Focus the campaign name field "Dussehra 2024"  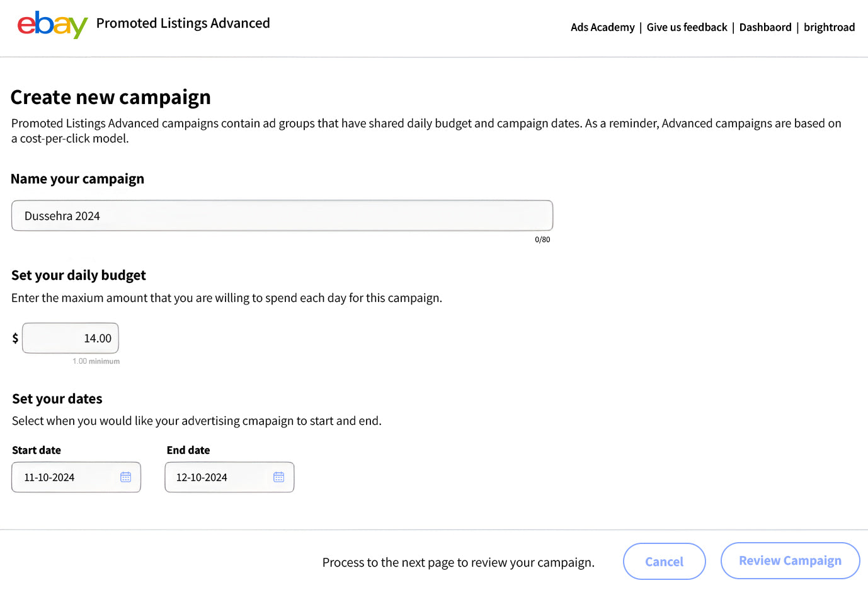[x=282, y=216]
